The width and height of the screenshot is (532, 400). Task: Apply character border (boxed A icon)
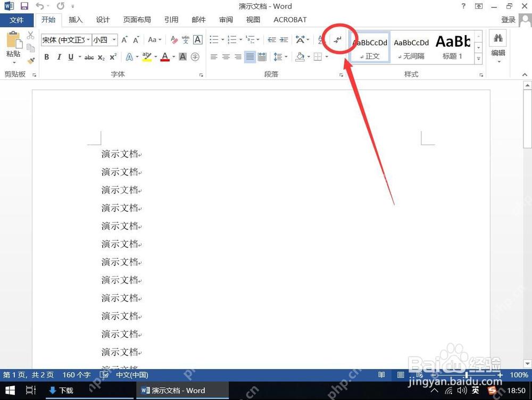coord(198,40)
